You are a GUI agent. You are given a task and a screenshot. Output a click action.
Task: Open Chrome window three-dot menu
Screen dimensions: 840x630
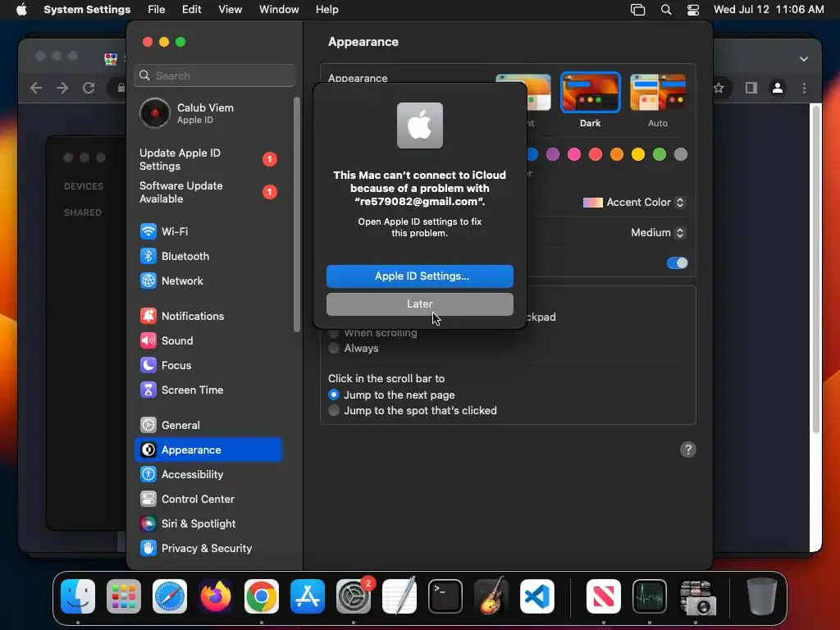pos(804,88)
